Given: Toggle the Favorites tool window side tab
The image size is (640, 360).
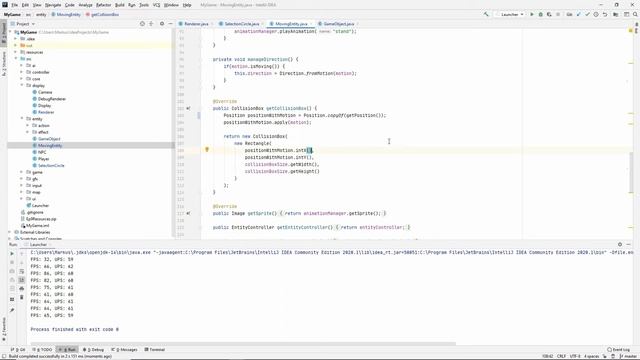Looking at the screenshot, I should (x=4, y=329).
